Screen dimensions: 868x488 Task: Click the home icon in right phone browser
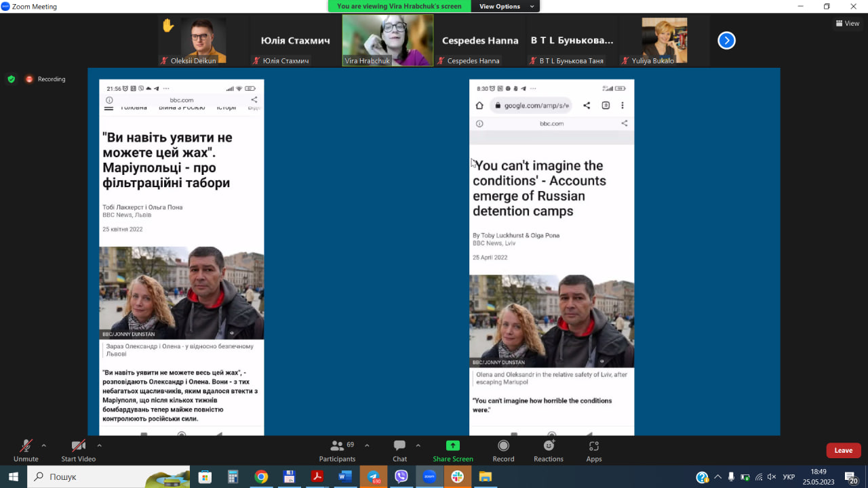coord(479,106)
